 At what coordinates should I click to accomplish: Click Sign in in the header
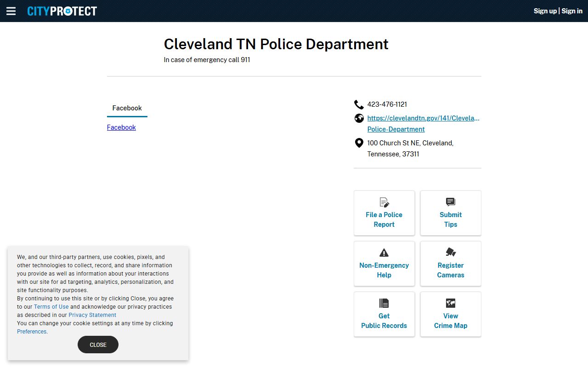572,11
